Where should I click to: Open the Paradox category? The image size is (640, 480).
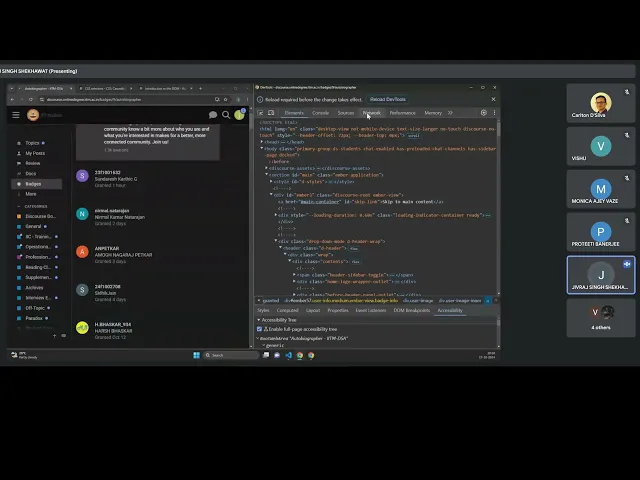coord(34,318)
